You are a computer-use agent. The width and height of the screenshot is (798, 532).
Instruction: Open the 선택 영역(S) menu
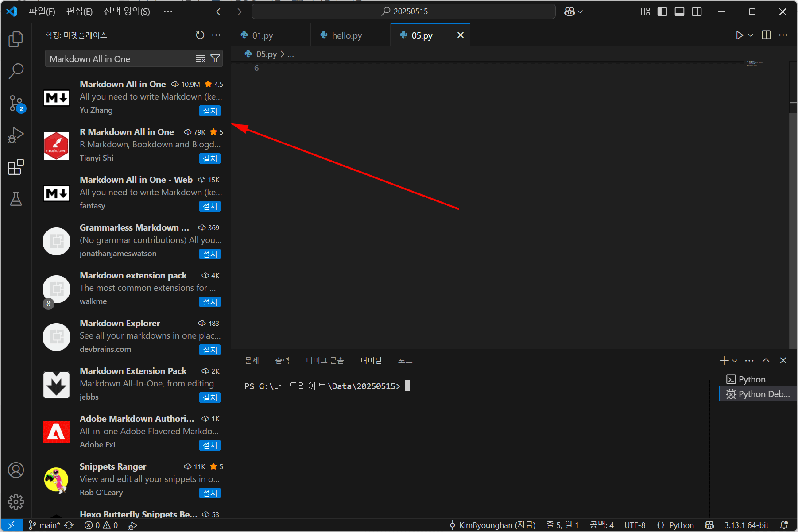(127, 12)
